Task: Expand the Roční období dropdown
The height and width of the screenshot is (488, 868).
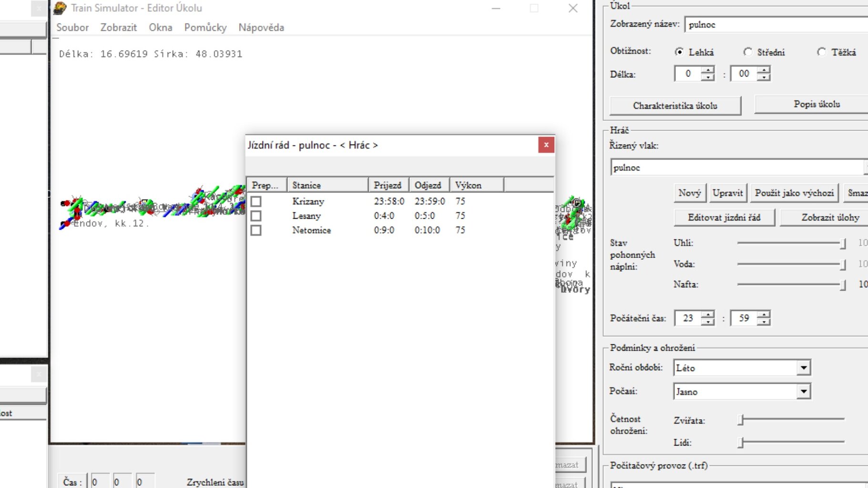Action: click(x=804, y=368)
